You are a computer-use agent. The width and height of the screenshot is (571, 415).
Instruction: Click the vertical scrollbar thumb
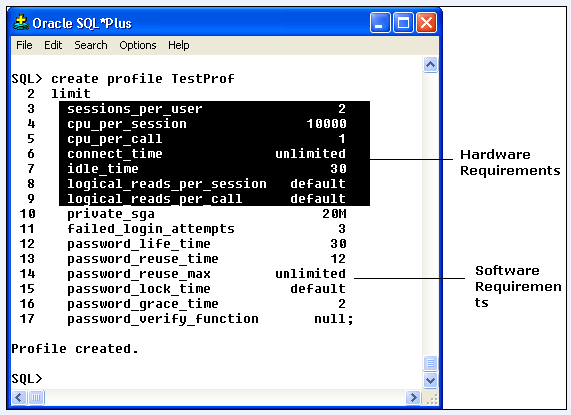point(430,363)
